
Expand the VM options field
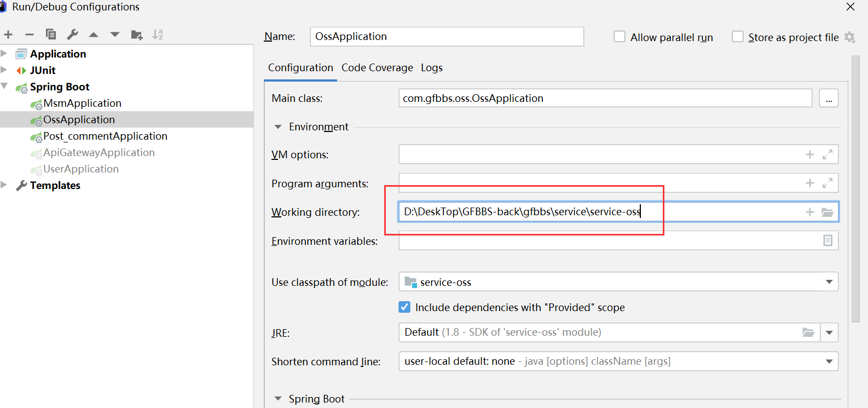tap(828, 154)
